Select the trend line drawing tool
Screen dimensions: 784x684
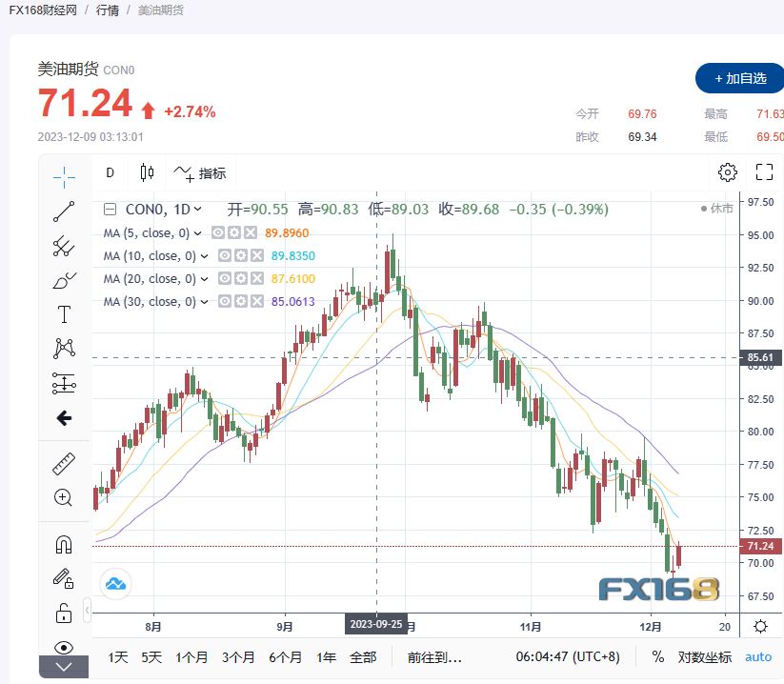(x=64, y=211)
